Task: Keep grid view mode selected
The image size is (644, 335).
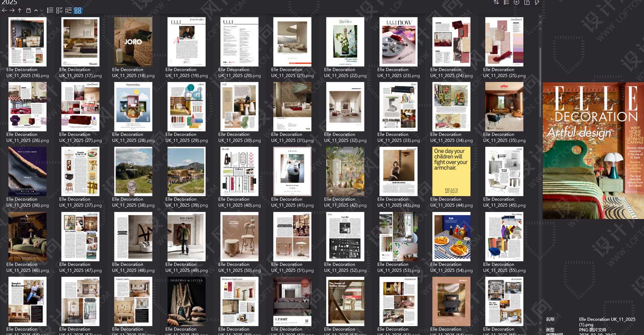Action: [78, 11]
